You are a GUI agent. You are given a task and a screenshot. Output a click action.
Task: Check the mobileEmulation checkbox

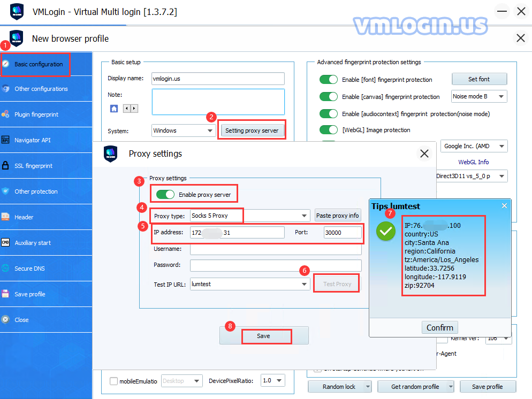[x=113, y=381]
